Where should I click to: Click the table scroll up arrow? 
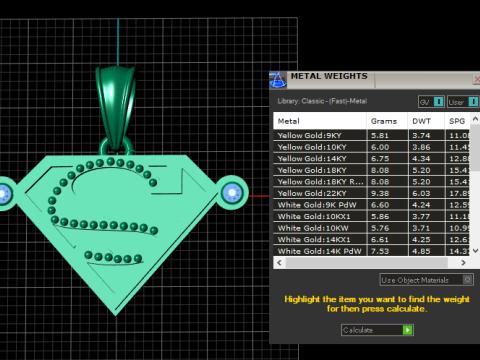[475, 119]
